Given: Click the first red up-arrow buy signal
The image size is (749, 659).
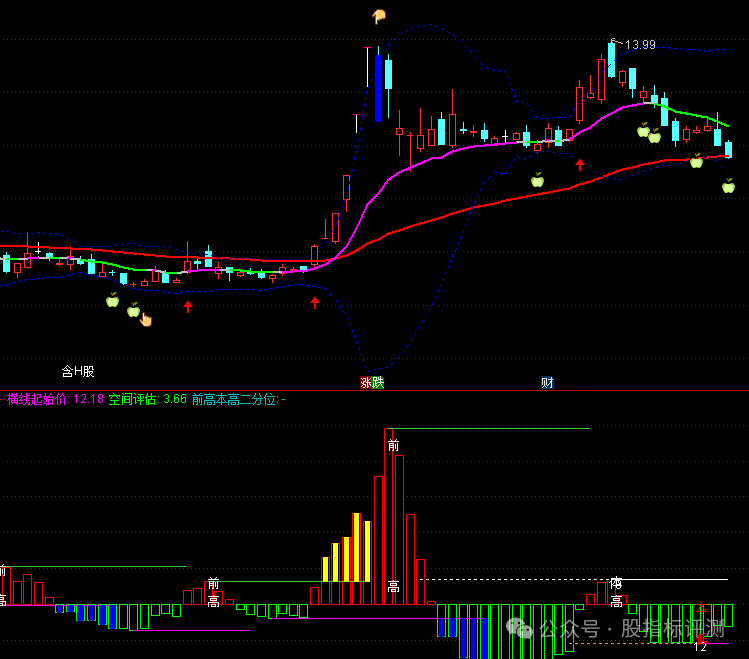Looking at the screenshot, I should tap(188, 307).
